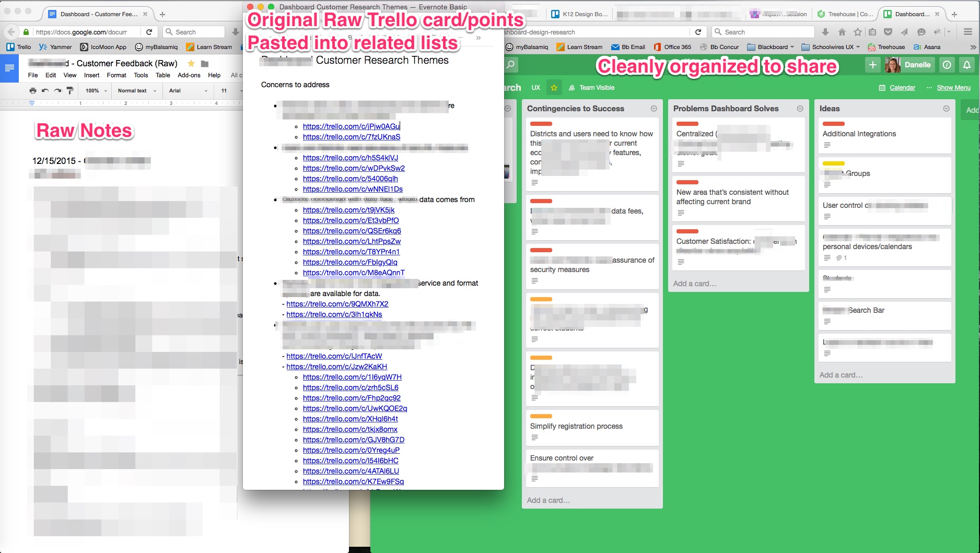Viewport: 980px width, 553px height.
Task: Open Trello notifications bell
Action: [x=967, y=65]
